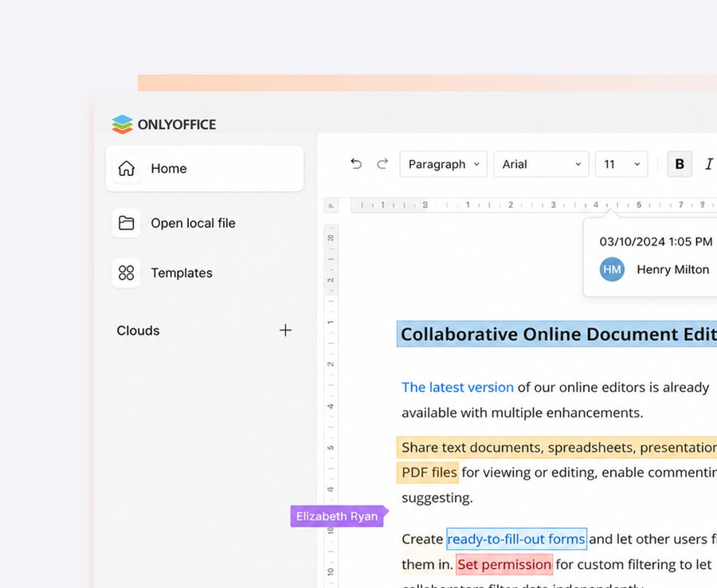Follow the 'The latest version' link
The height and width of the screenshot is (588, 717).
tap(457, 387)
